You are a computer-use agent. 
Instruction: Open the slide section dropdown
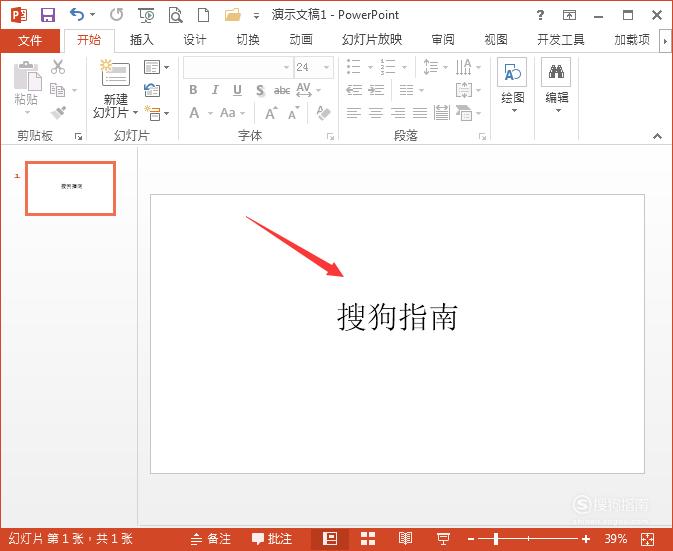156,113
